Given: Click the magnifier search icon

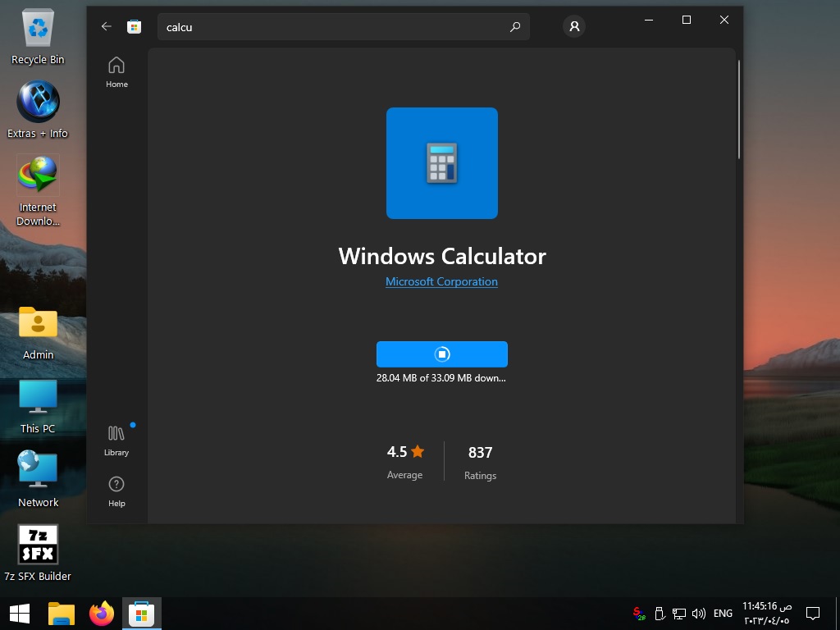Looking at the screenshot, I should [x=515, y=27].
